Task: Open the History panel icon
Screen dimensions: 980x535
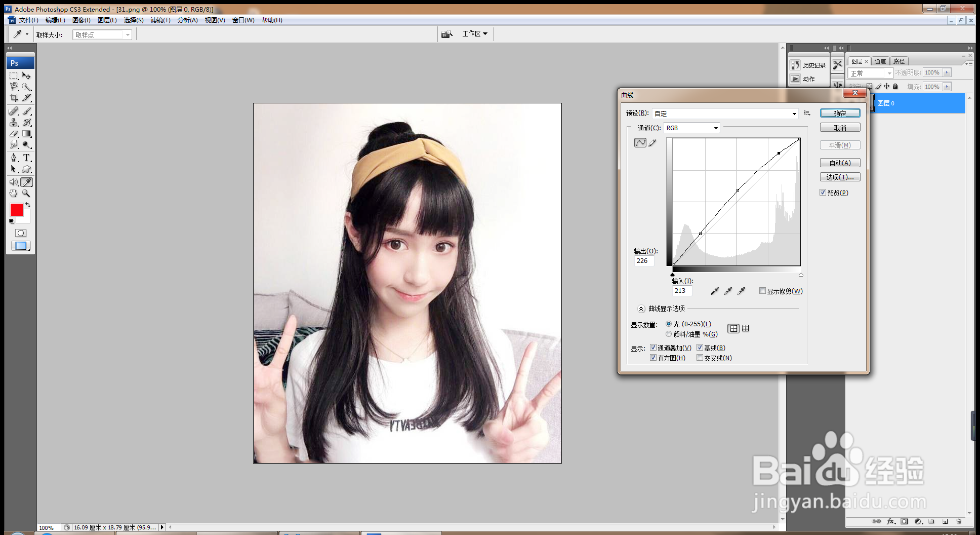Action: pos(795,65)
